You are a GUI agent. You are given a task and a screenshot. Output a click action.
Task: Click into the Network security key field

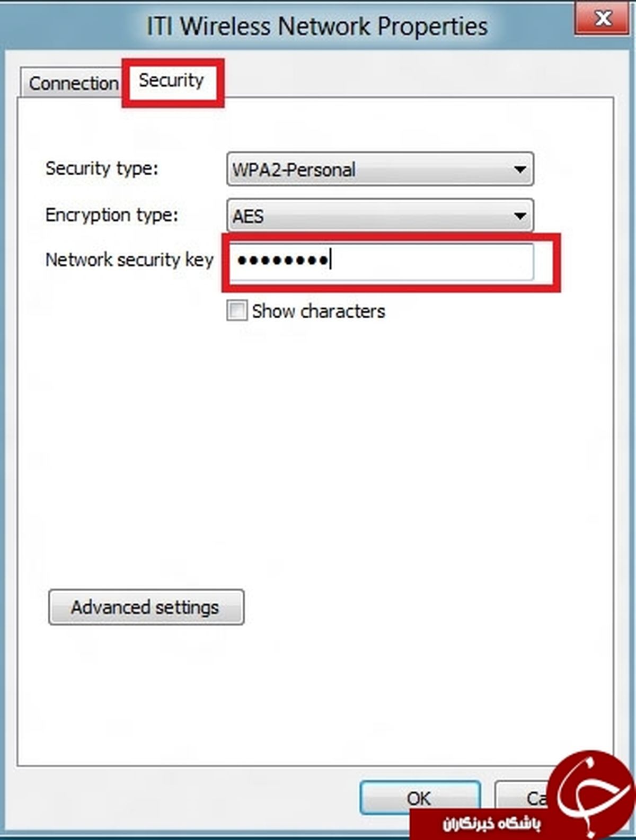click(424, 261)
